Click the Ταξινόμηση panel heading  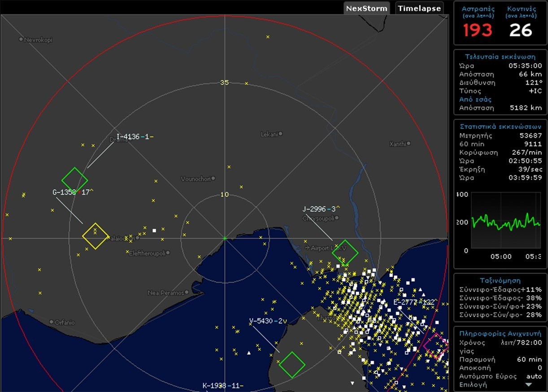(500, 281)
